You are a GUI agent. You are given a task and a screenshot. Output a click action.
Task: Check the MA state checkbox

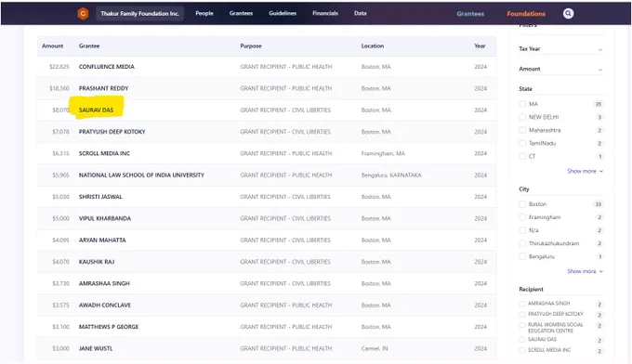coord(522,104)
